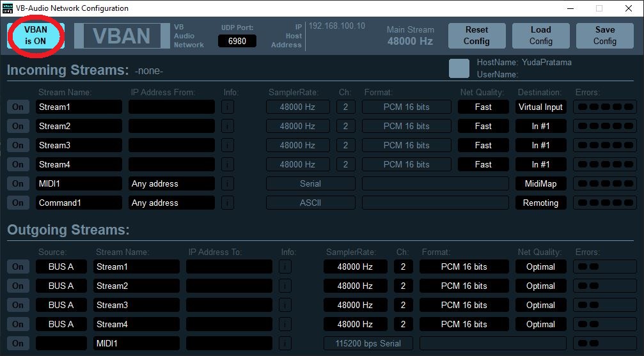Toggle the VBAN is ON button
This screenshot has width=644, height=356.
[x=36, y=35]
